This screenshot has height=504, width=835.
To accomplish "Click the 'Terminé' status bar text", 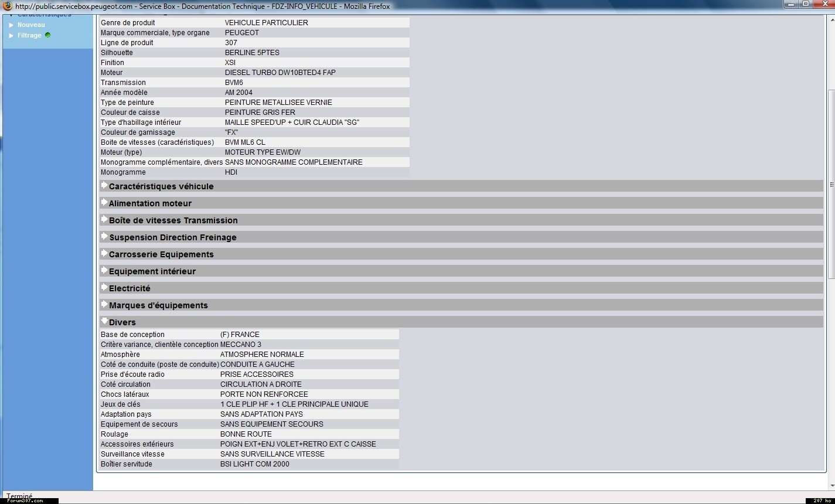I will 19,496.
